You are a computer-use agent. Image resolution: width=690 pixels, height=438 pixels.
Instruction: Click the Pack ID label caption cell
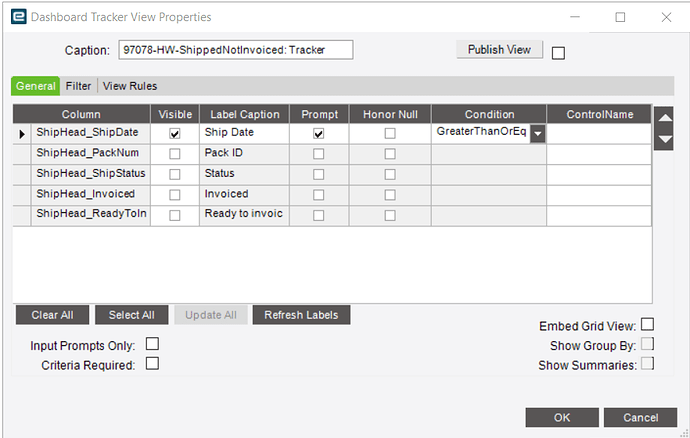[x=243, y=154]
